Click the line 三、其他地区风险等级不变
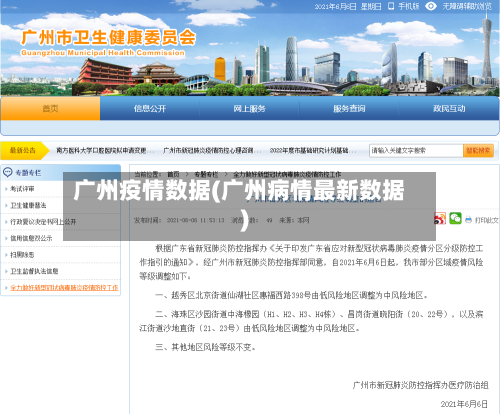 pyautogui.click(x=205, y=347)
